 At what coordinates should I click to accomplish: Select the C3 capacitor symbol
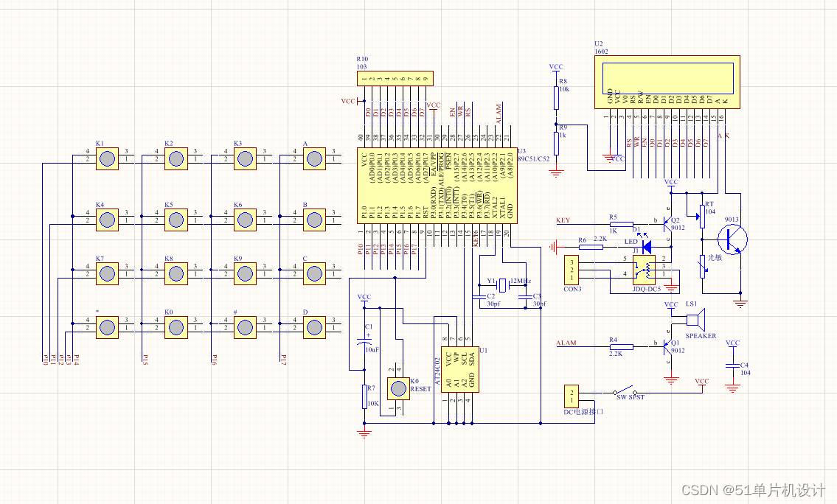pyautogui.click(x=526, y=296)
